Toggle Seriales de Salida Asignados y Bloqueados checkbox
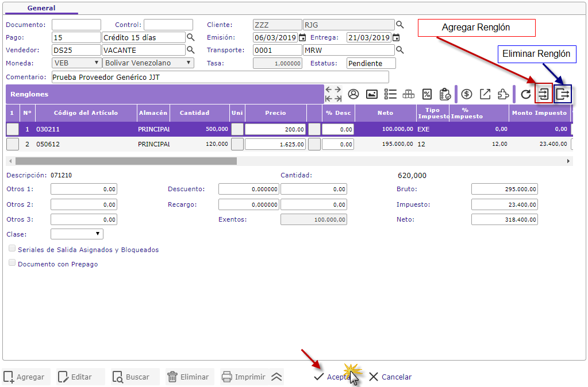Screen dimensions: 588x387 12,249
